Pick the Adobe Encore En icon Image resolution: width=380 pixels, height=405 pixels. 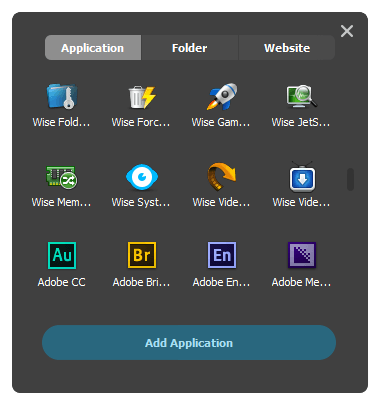pyautogui.click(x=222, y=255)
